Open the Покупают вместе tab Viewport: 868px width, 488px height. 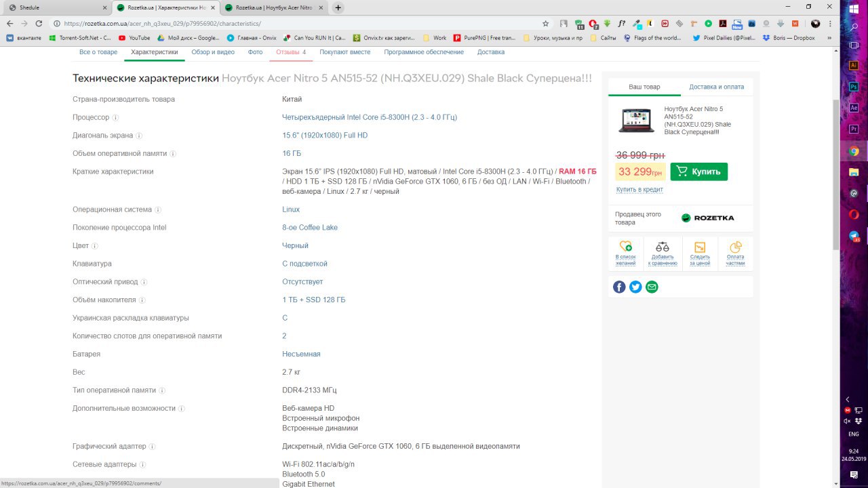345,52
